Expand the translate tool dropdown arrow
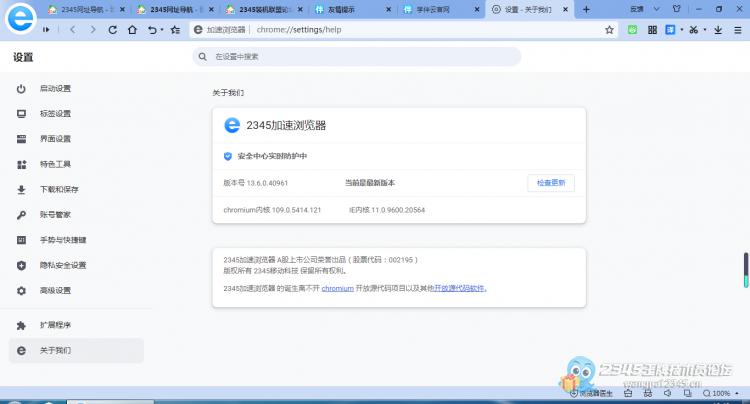750x404 pixels. (682, 30)
